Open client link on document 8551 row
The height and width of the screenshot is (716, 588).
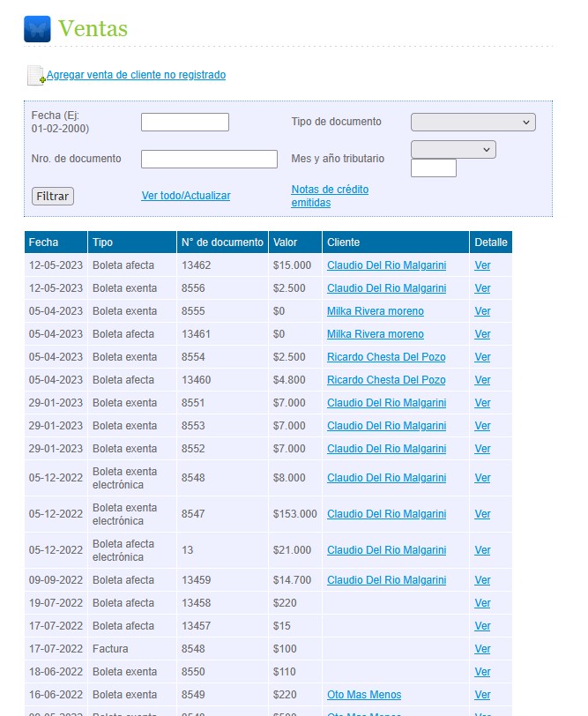coord(386,403)
